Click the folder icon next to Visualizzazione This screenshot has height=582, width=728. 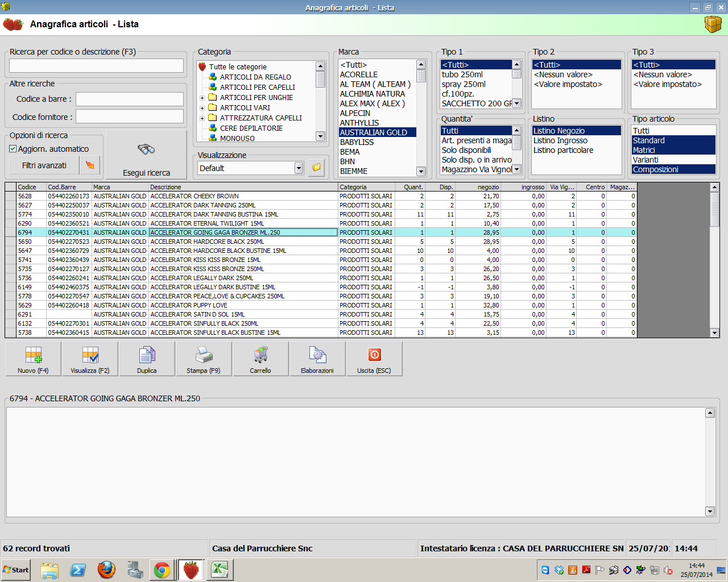click(x=316, y=168)
